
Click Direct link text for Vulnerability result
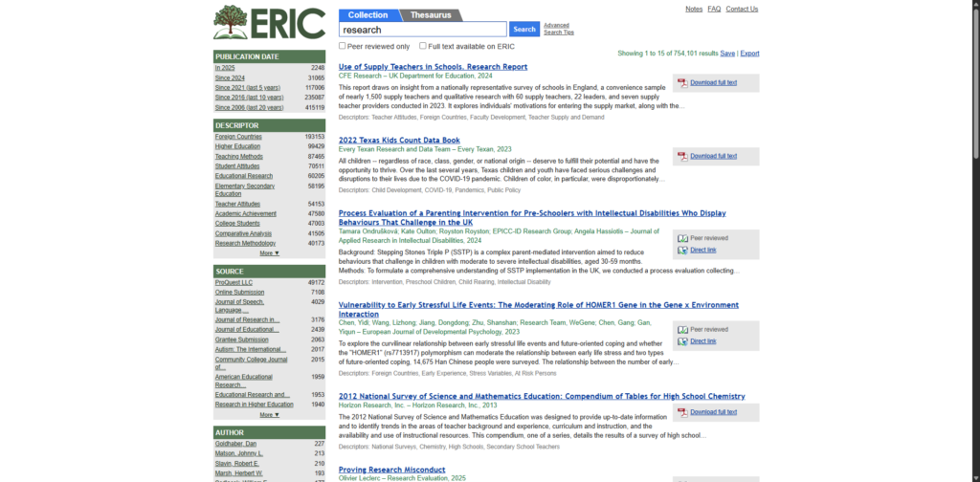click(x=703, y=341)
